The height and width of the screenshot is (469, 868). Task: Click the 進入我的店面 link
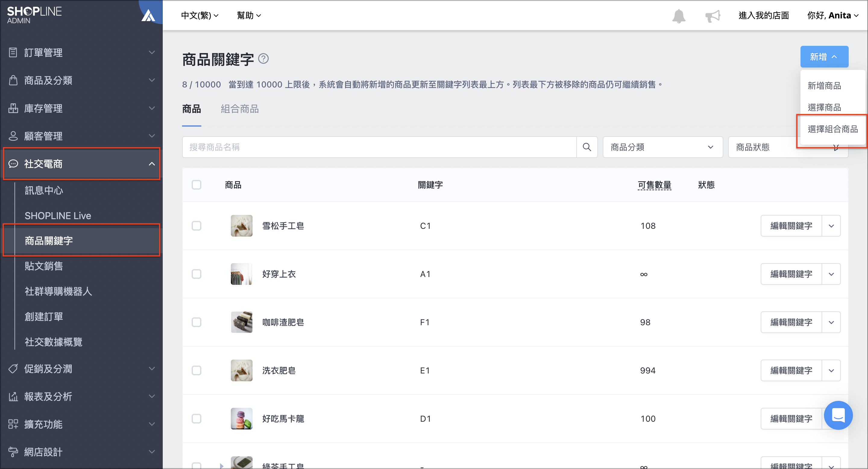763,15
